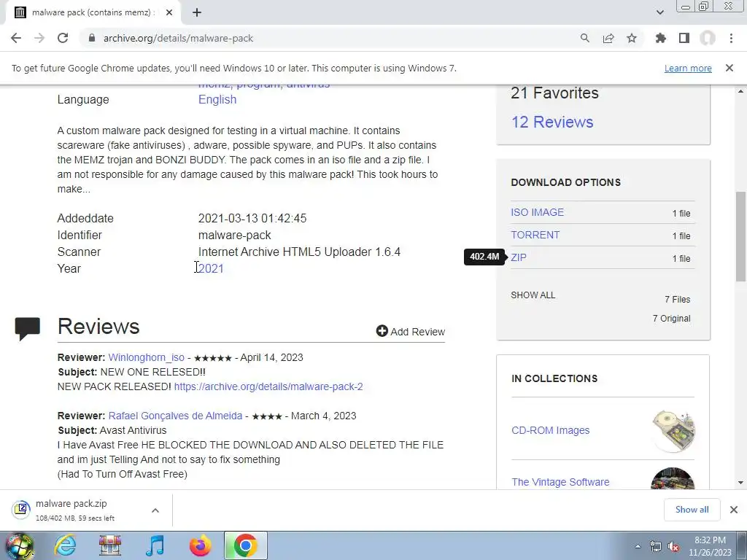Open the Chrome profile avatar
The height and width of the screenshot is (560, 747).
point(708,38)
